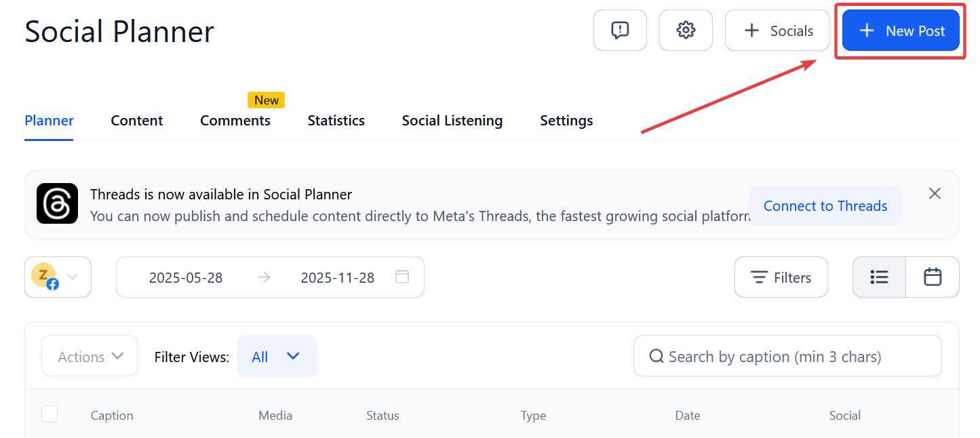Expand the Filter Views All dropdown
The height and width of the screenshot is (438, 980).
(277, 357)
